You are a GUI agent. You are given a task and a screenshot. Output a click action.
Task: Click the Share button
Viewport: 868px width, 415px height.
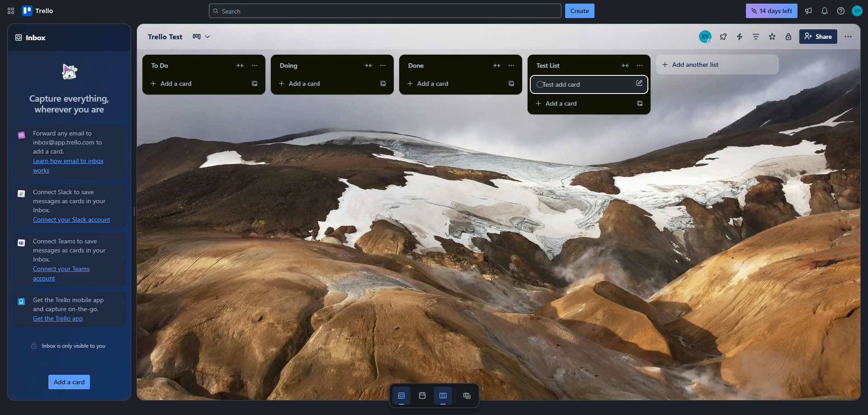(818, 37)
